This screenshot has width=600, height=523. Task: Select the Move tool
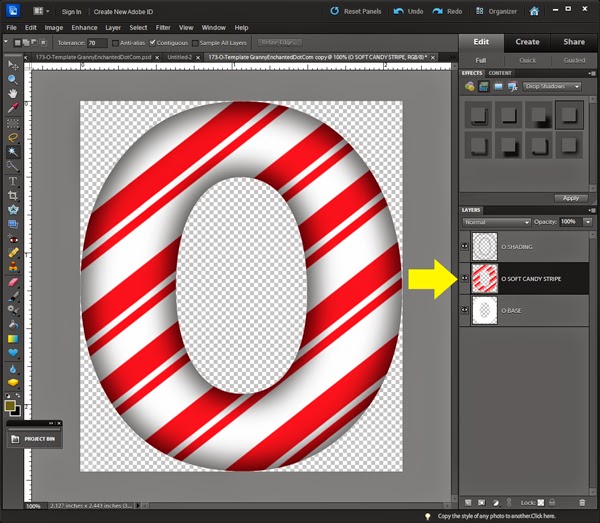(13, 65)
